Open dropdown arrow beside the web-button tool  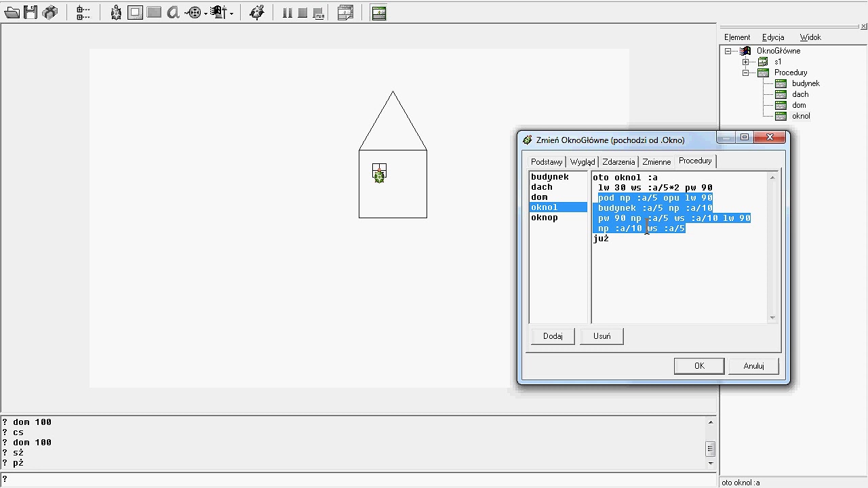tap(205, 13)
